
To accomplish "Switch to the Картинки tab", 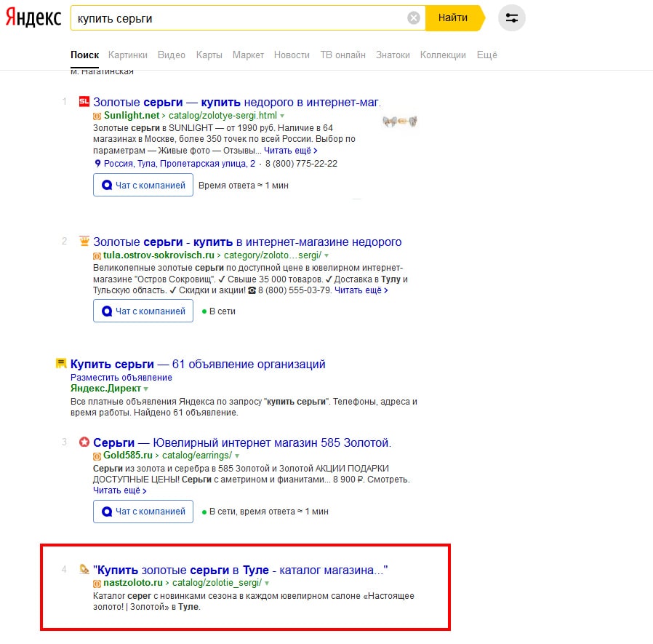I will (127, 55).
